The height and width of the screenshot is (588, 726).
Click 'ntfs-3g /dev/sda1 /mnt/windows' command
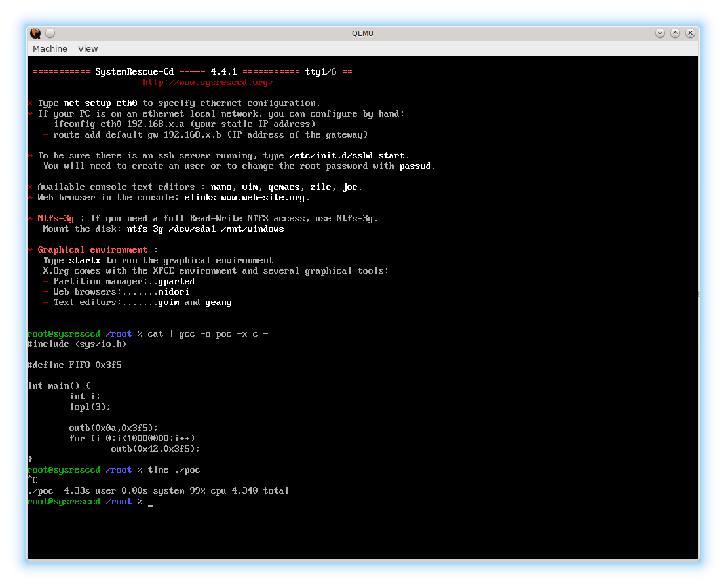(x=205, y=229)
